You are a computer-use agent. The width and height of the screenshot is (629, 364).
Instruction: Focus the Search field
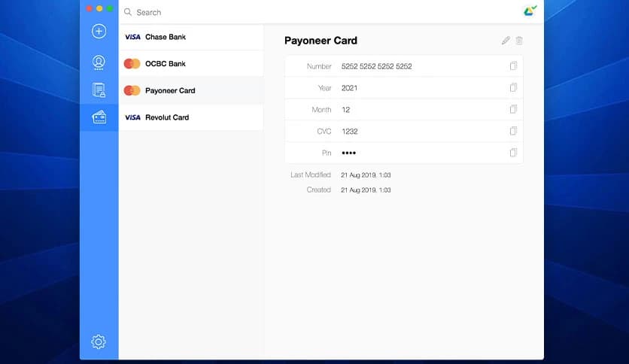pos(321,12)
